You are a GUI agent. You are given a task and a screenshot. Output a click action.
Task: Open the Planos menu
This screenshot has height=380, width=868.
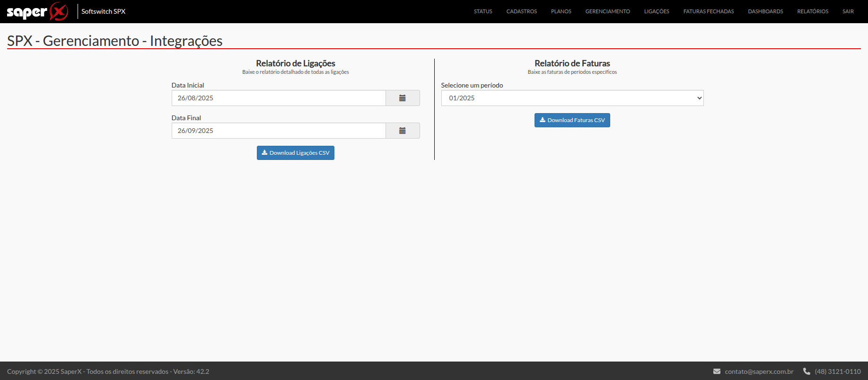coord(561,11)
